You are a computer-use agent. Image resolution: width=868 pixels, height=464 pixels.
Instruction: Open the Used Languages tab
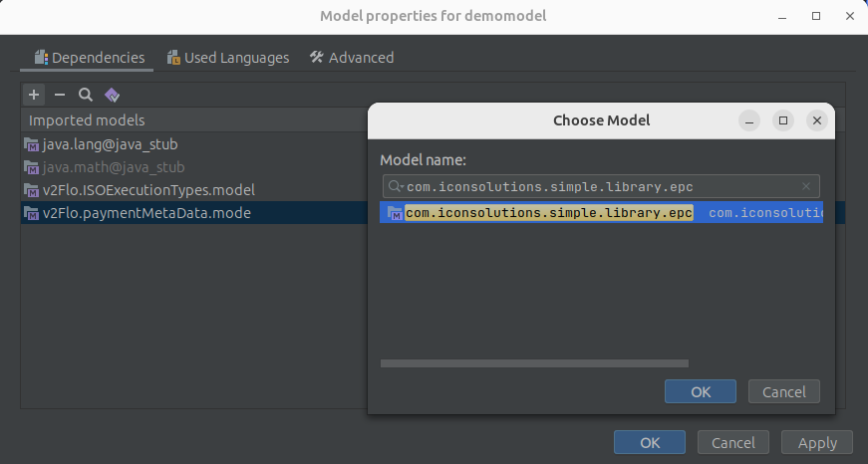pyautogui.click(x=228, y=58)
